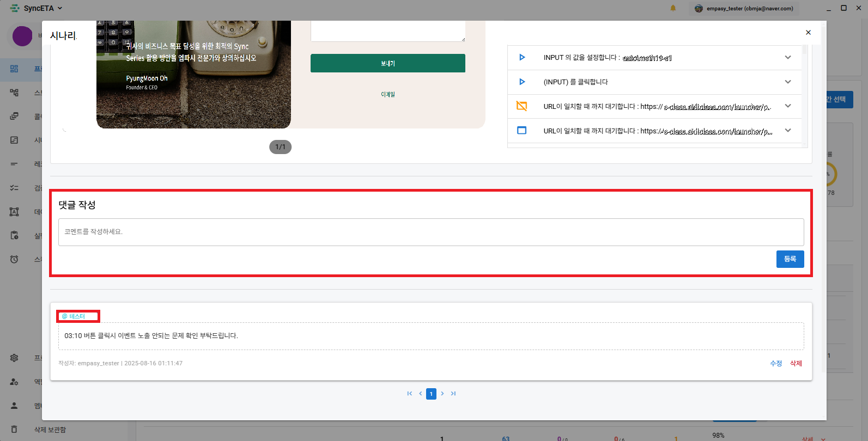This screenshot has width=868, height=441.
Task: Expand the first URL 대기 step chevron
Action: (787, 106)
